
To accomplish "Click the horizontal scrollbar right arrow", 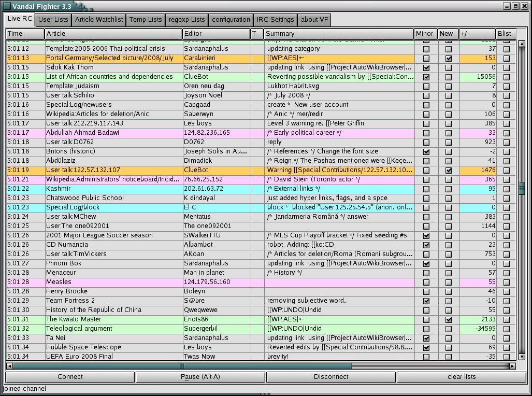I will click(x=512, y=366).
